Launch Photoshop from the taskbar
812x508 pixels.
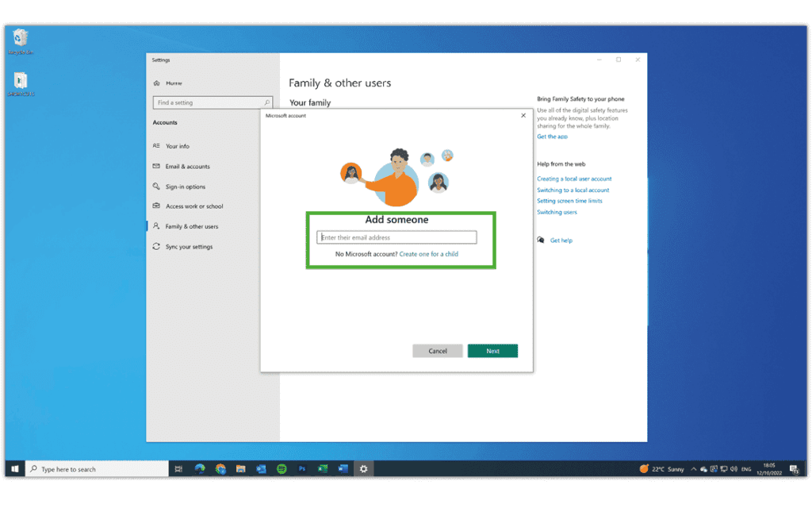click(302, 468)
